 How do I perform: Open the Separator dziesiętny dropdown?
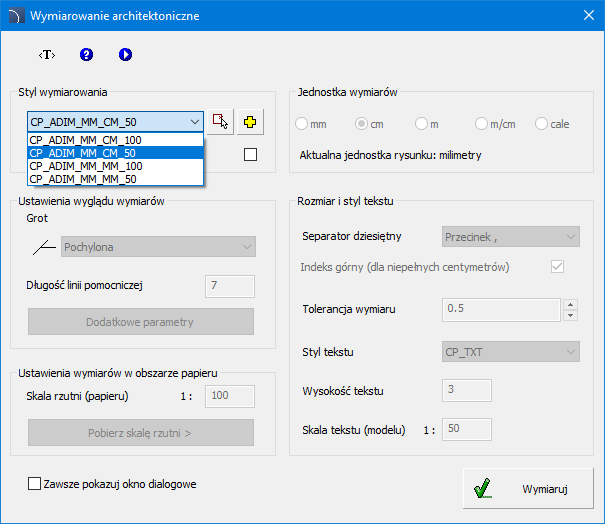510,236
